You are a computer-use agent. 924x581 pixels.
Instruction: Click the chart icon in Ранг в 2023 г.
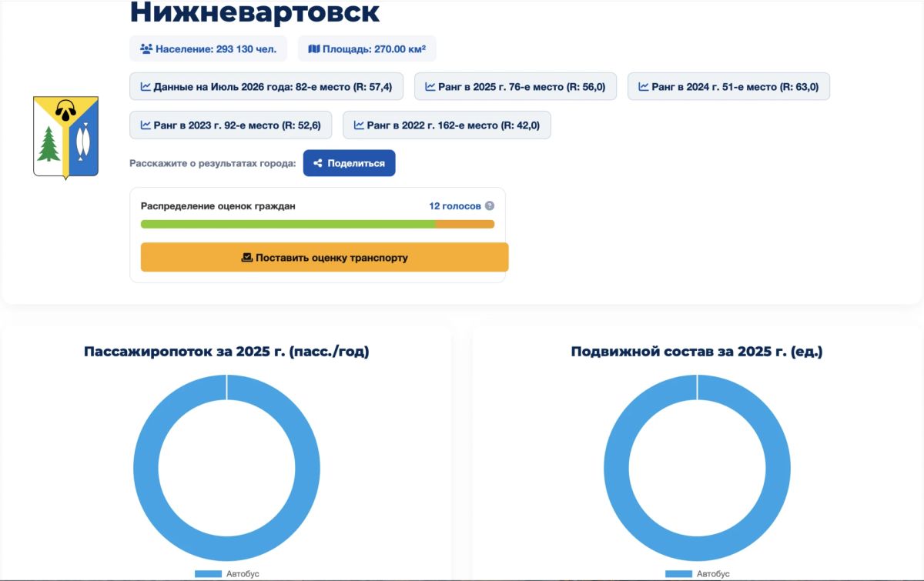click(x=146, y=125)
